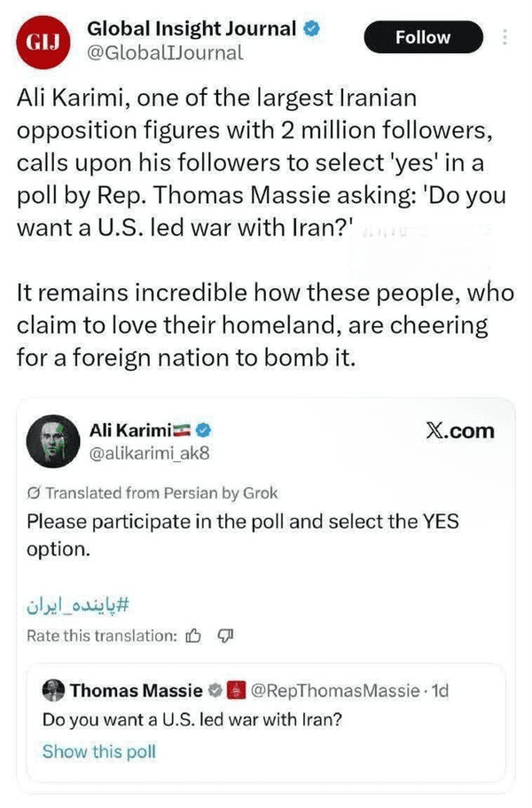
Task: Click Thomas Massie's small avatar
Action: [54, 690]
